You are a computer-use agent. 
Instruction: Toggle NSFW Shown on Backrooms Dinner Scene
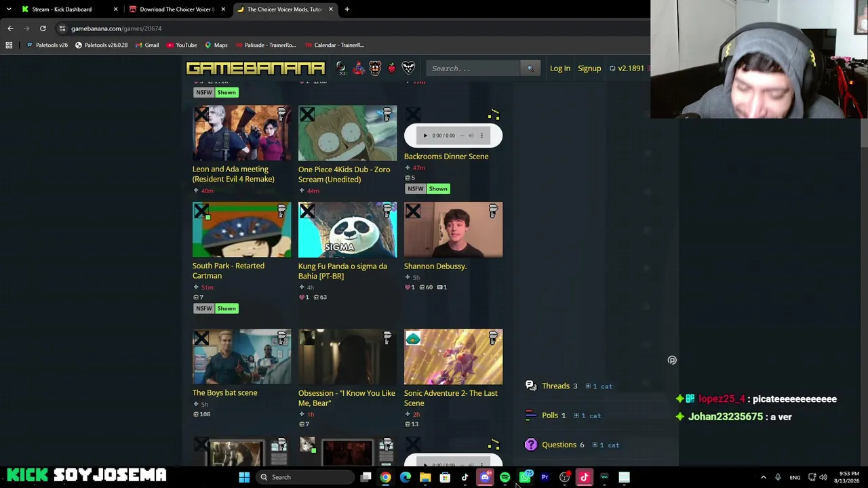[427, 189]
